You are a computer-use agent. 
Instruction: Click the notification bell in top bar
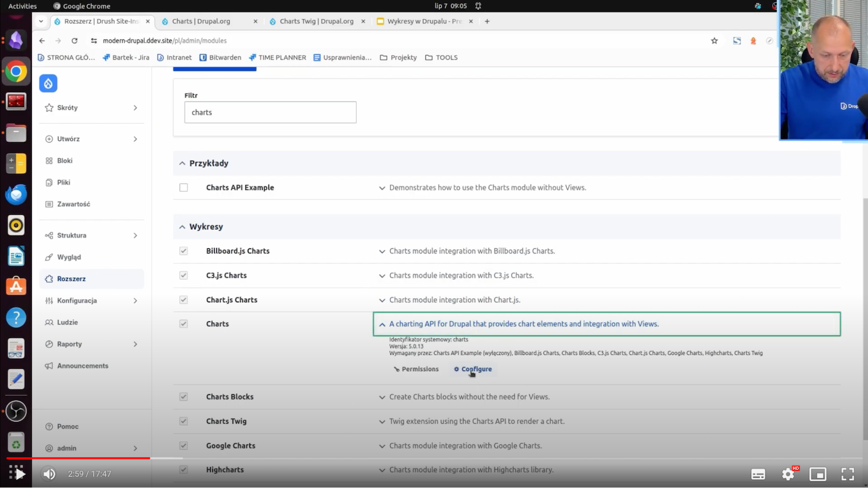[478, 6]
